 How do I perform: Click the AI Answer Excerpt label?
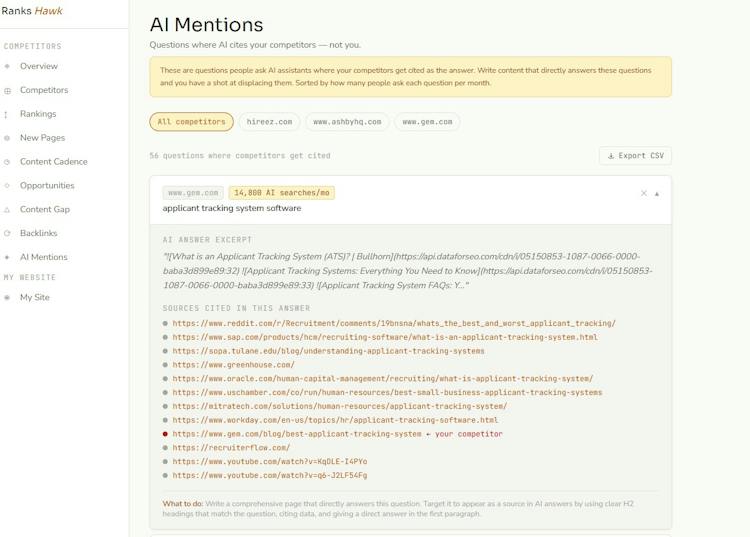pyautogui.click(x=207, y=240)
